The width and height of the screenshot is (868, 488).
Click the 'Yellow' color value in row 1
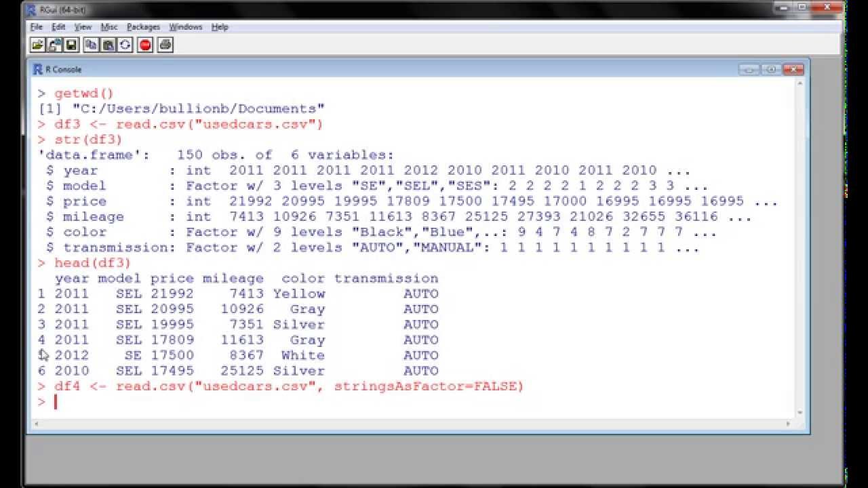[299, 294]
